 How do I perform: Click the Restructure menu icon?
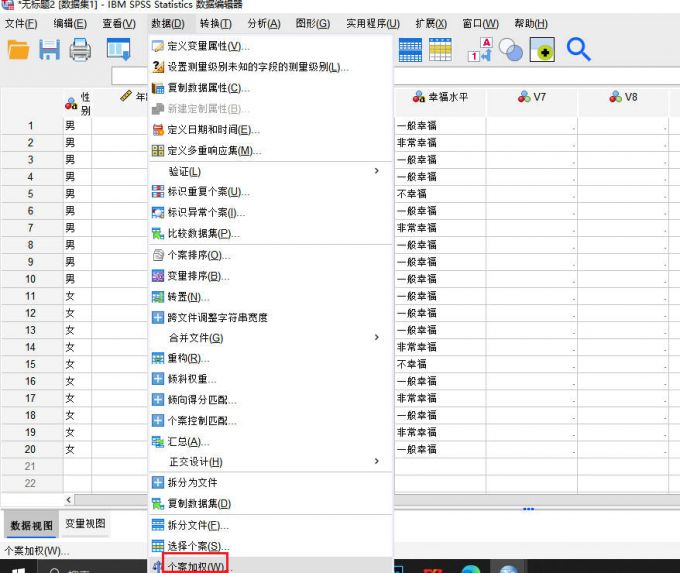(x=158, y=358)
